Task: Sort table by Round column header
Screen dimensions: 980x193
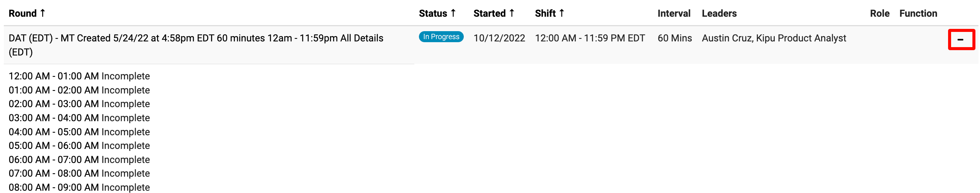Action: tap(22, 14)
